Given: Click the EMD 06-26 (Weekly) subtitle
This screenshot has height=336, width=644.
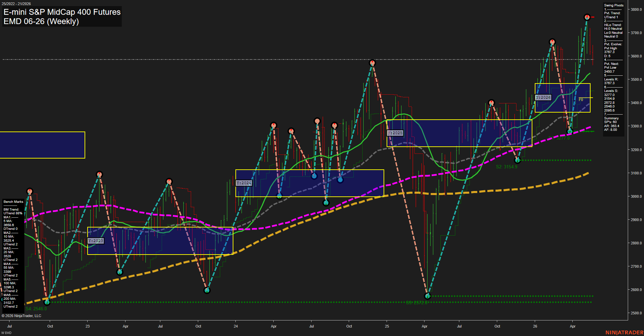Looking at the screenshot, I should tap(41, 21).
